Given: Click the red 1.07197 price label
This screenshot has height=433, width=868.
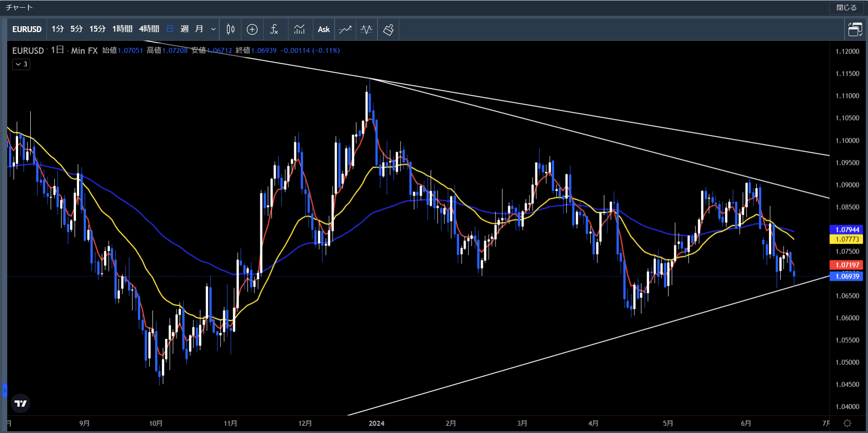Looking at the screenshot, I should click(x=846, y=265).
